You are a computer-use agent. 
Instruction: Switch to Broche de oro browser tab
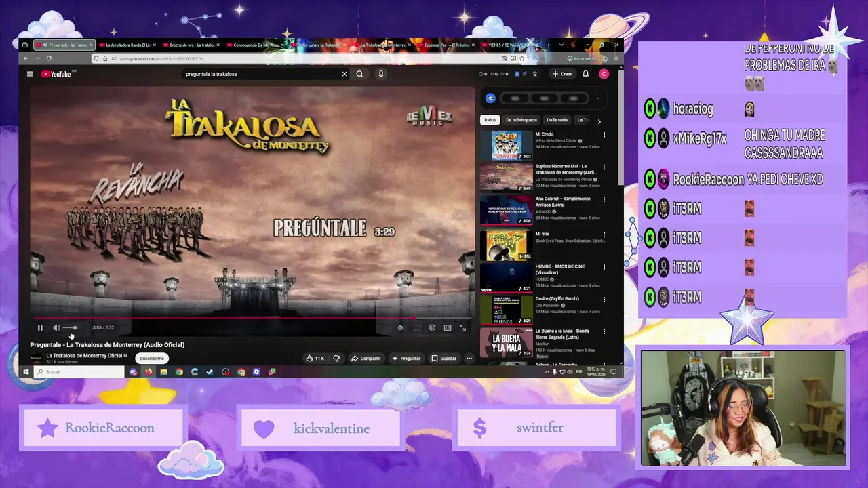pyautogui.click(x=192, y=45)
